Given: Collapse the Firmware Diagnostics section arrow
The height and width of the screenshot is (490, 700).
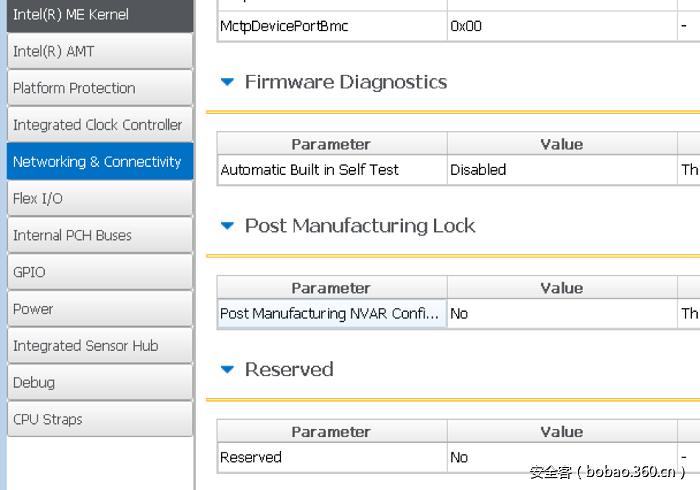Looking at the screenshot, I should pos(227,82).
